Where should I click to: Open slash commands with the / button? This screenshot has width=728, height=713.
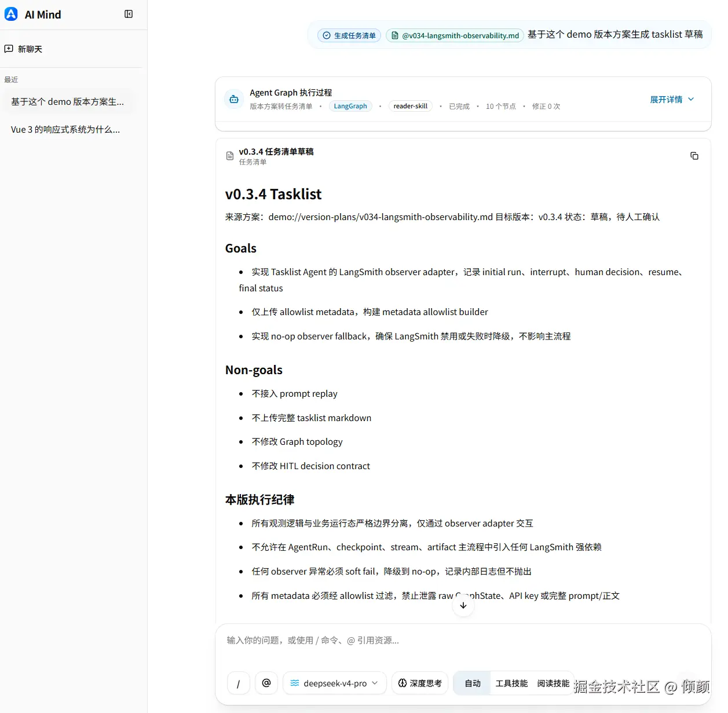coord(239,683)
